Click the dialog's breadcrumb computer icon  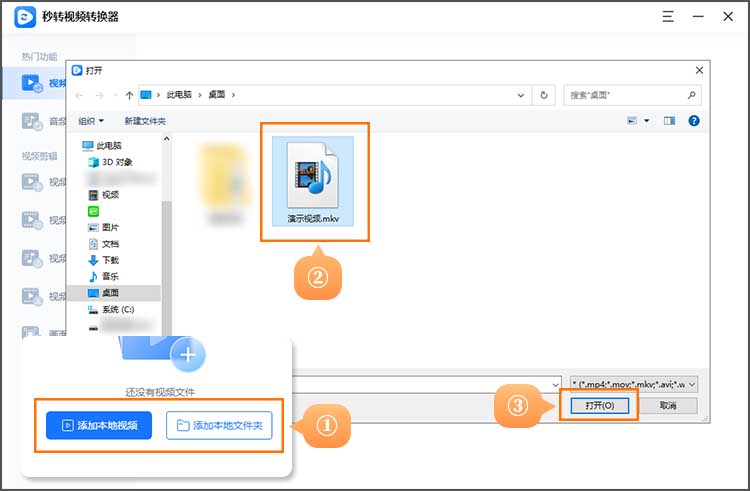coord(146,95)
